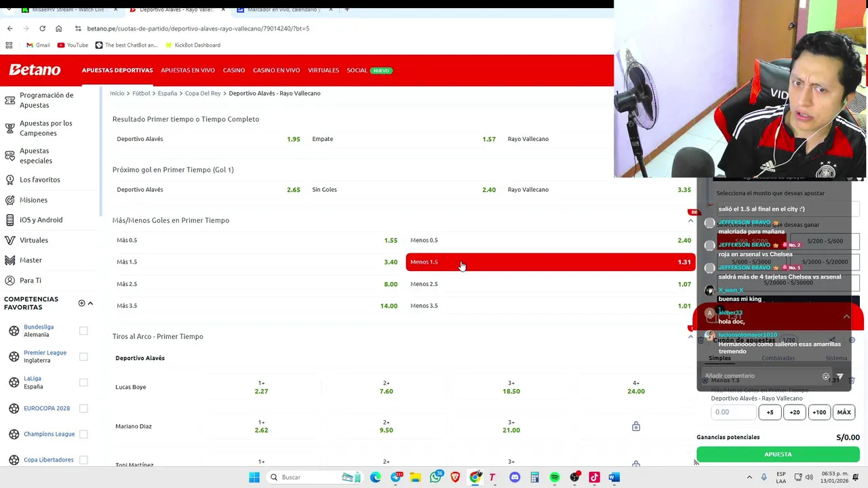Click the browser home icon

tap(58, 28)
